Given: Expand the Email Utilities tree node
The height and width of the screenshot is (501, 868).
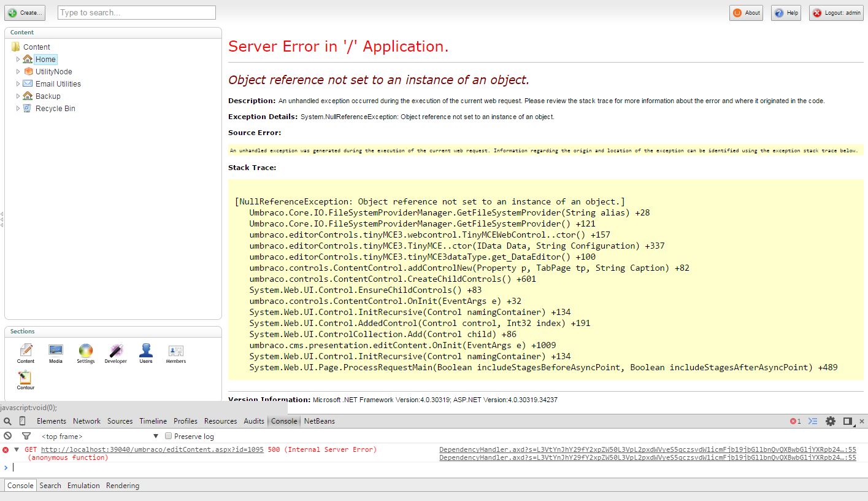Looking at the screenshot, I should click(18, 83).
